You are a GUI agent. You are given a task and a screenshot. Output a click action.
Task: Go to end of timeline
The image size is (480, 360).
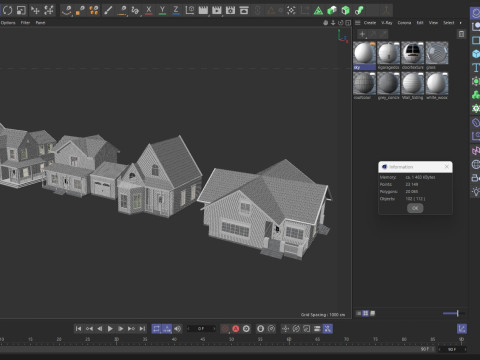pyautogui.click(x=142, y=329)
